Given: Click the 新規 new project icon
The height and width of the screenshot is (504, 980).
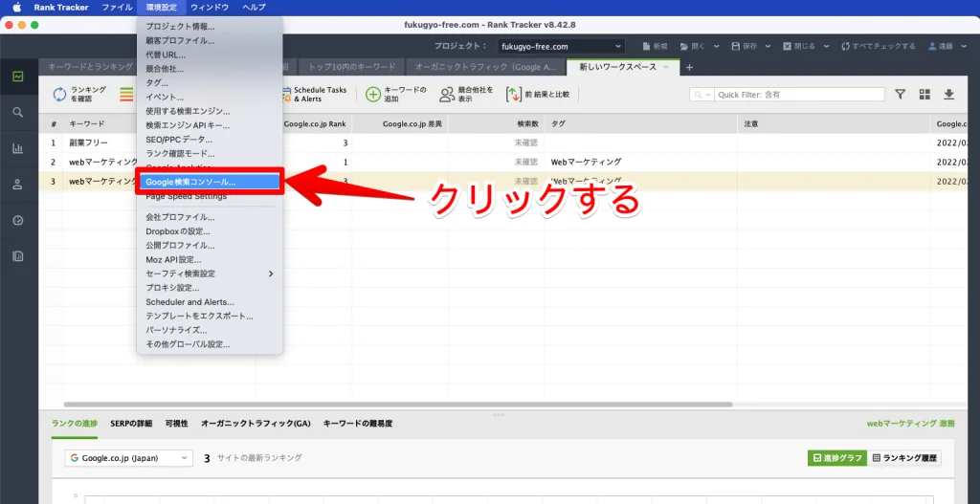Looking at the screenshot, I should point(647,46).
